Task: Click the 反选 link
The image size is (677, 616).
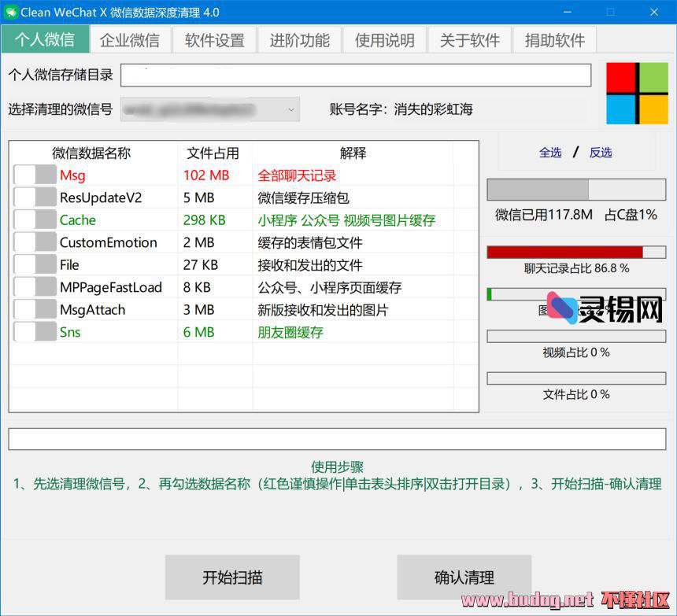Action: (601, 153)
